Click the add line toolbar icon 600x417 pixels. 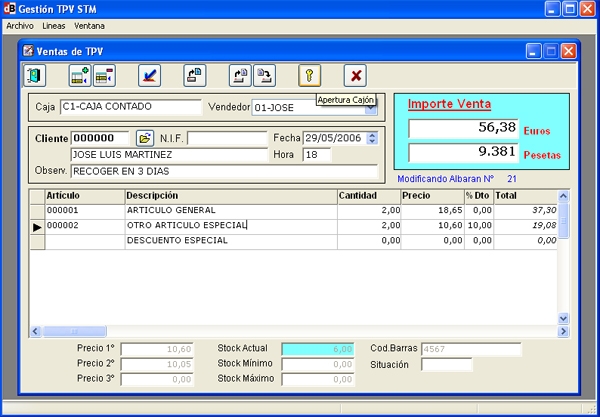(x=80, y=75)
